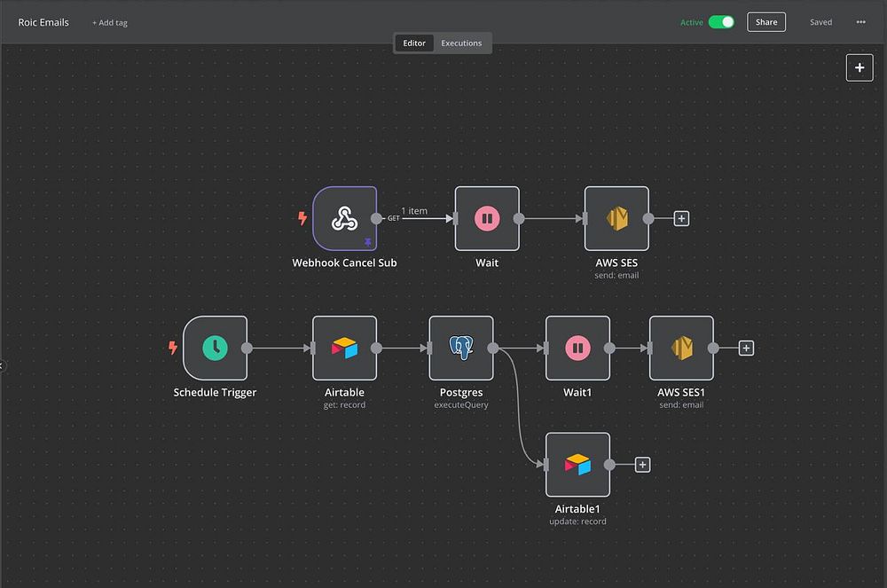The image size is (887, 588).
Task: Click the Wait node output connector dot
Action: coord(519,218)
